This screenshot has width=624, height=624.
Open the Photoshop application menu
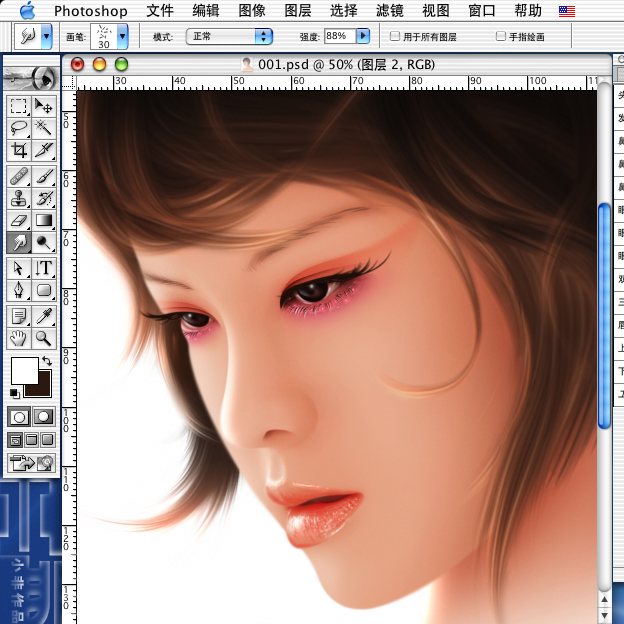click(91, 11)
